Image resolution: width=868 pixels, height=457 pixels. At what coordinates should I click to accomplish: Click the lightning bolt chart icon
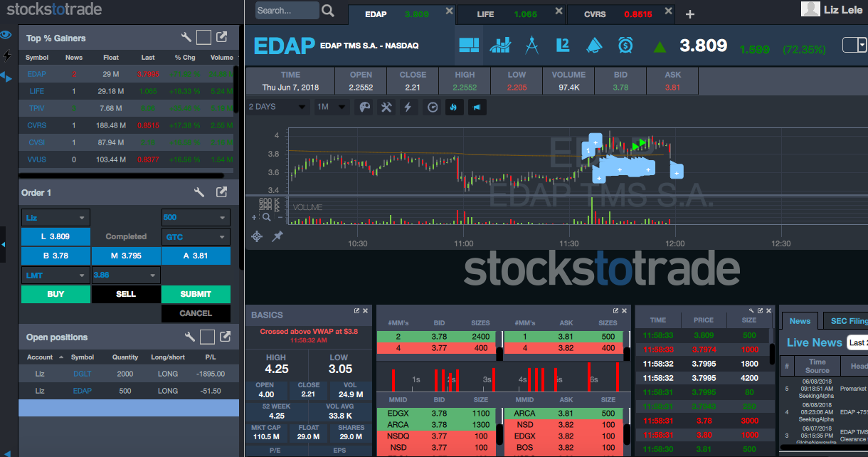click(408, 107)
